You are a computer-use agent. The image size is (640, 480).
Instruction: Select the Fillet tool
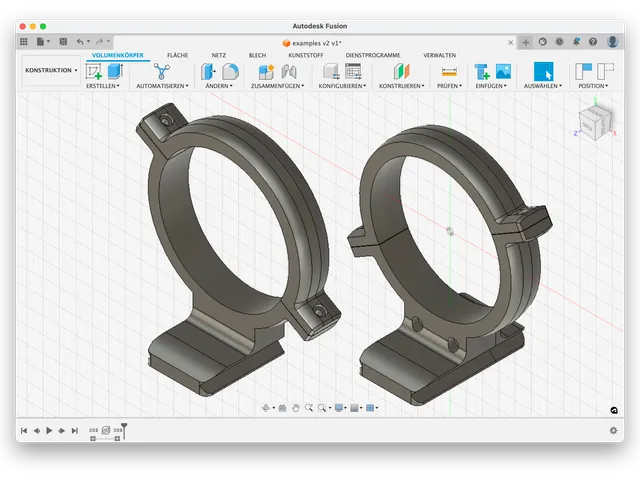231,71
